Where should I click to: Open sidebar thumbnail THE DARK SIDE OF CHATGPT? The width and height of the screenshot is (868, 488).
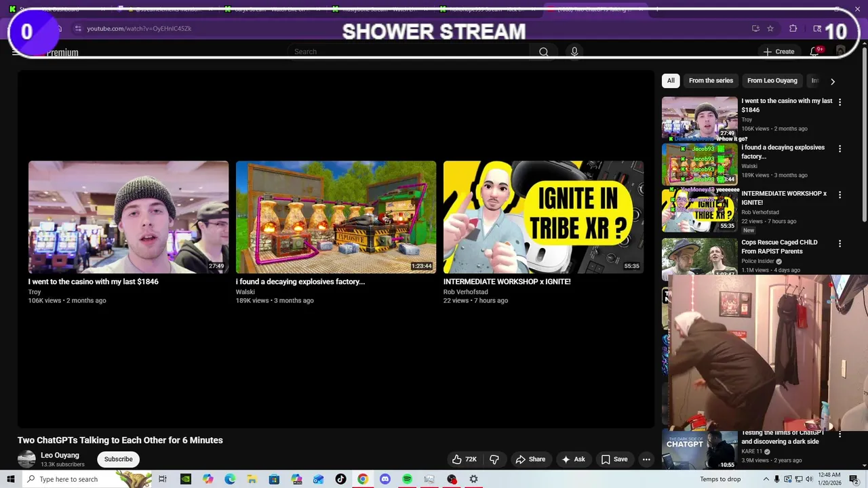(699, 449)
